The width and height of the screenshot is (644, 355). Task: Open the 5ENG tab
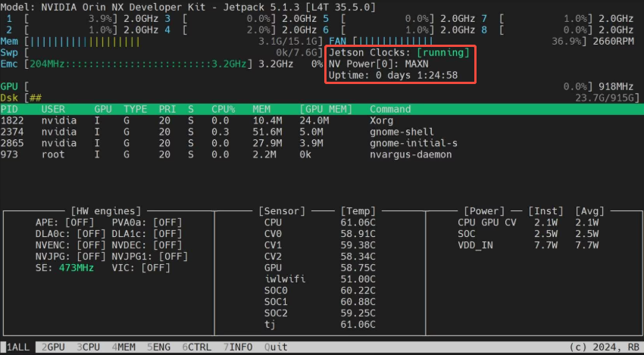(158, 347)
